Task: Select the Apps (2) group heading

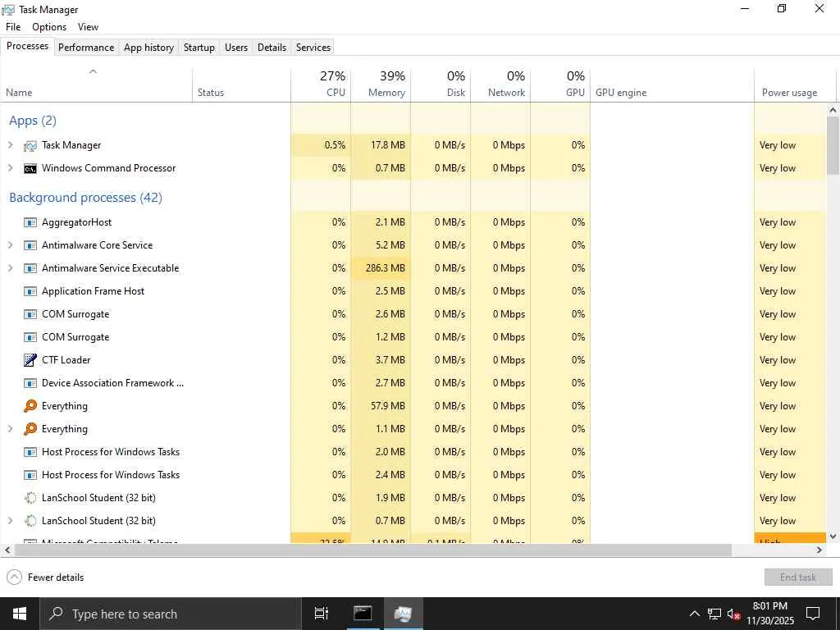Action: pos(33,121)
